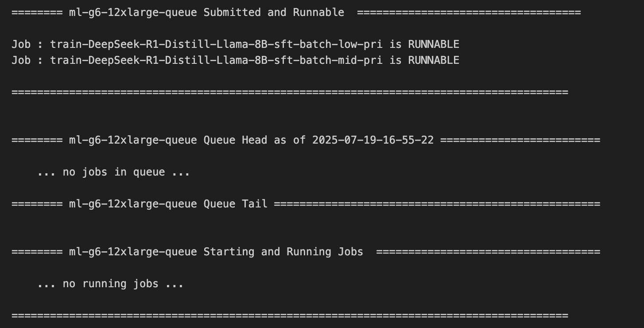
Task: Click the "no running jobs" message
Action: (110, 284)
